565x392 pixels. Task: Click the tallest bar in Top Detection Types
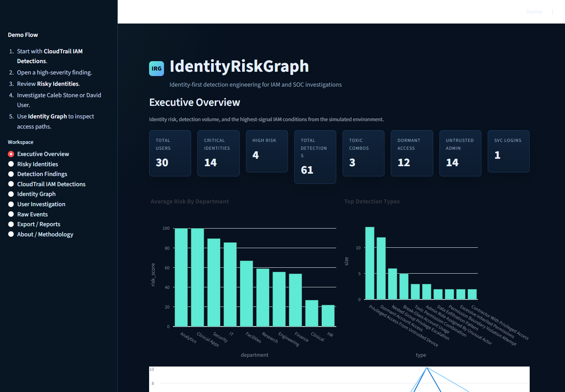coord(370,263)
